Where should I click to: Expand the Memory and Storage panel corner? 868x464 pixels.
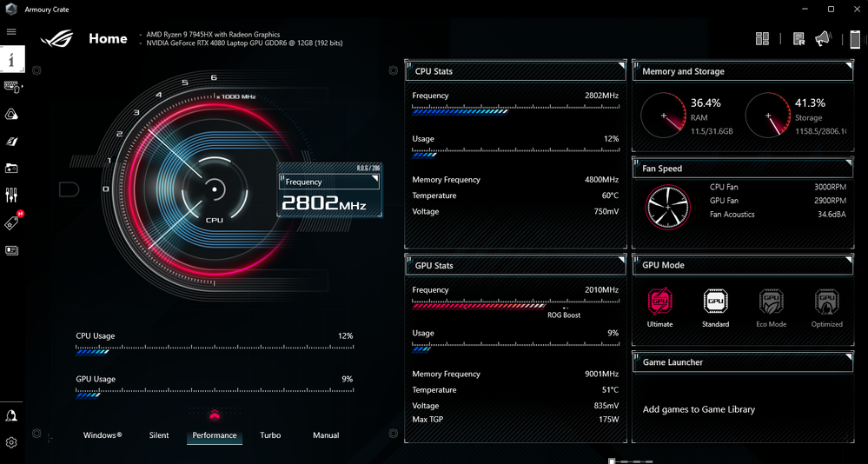point(849,66)
